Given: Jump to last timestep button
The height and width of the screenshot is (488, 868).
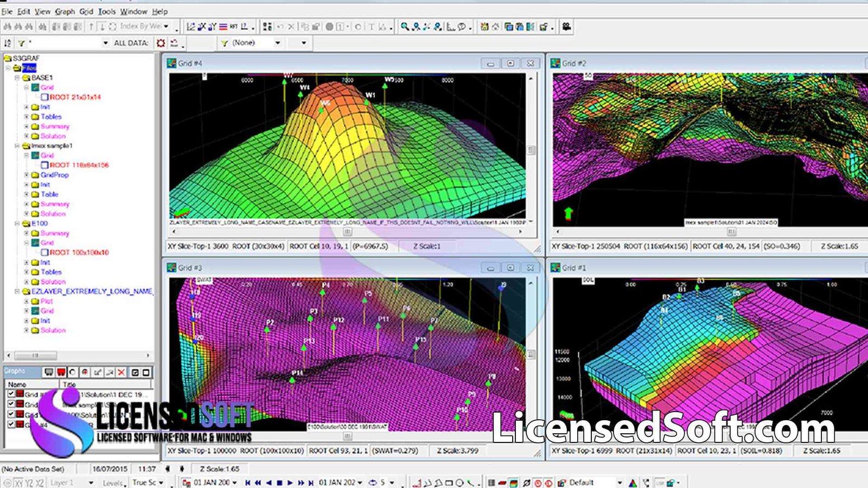Looking at the screenshot, I should [311, 483].
